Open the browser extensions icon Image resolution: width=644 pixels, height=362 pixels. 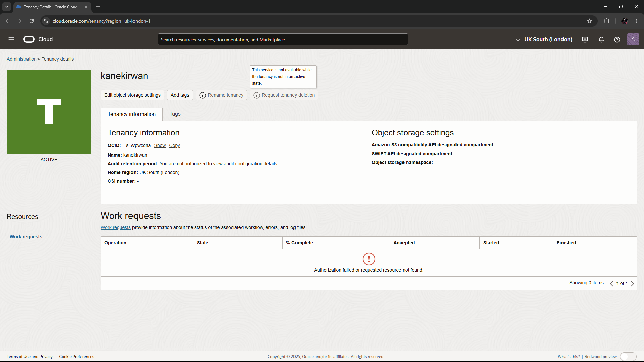(606, 21)
